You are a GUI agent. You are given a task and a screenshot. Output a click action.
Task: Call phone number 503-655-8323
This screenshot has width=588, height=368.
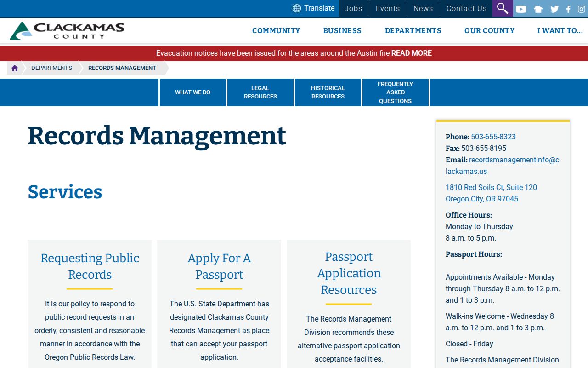pyautogui.click(x=493, y=137)
